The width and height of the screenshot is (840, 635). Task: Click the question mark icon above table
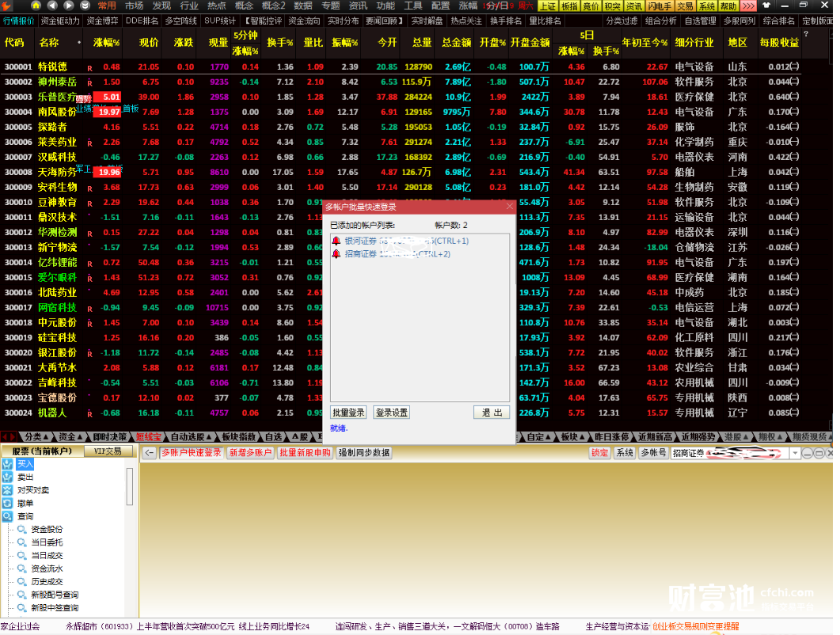pyautogui.click(x=806, y=34)
